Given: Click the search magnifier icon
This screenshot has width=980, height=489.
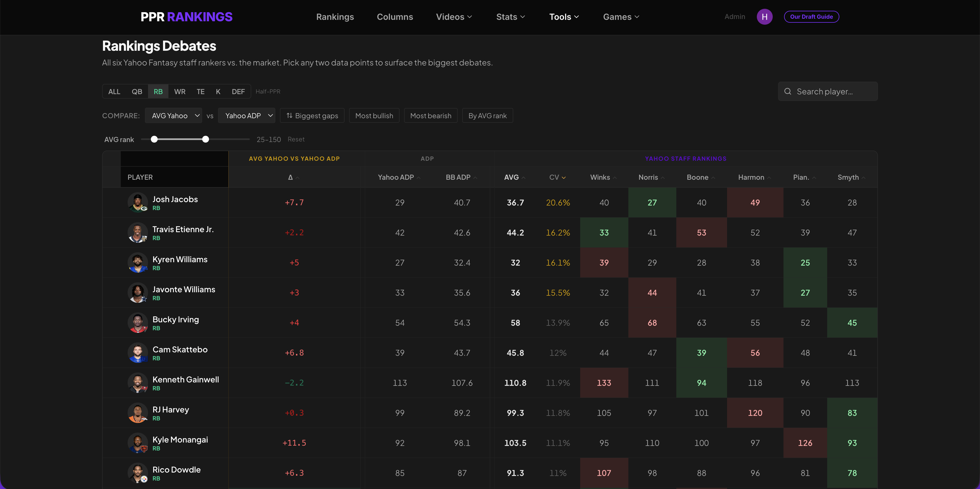Looking at the screenshot, I should [787, 91].
